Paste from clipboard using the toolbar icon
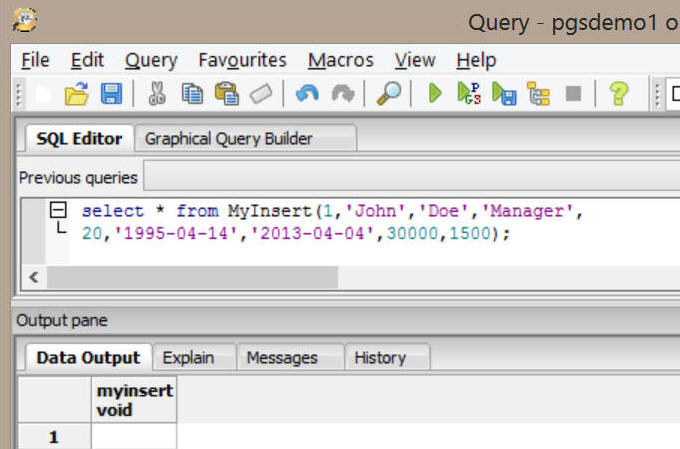The height and width of the screenshot is (449, 680). (226, 94)
